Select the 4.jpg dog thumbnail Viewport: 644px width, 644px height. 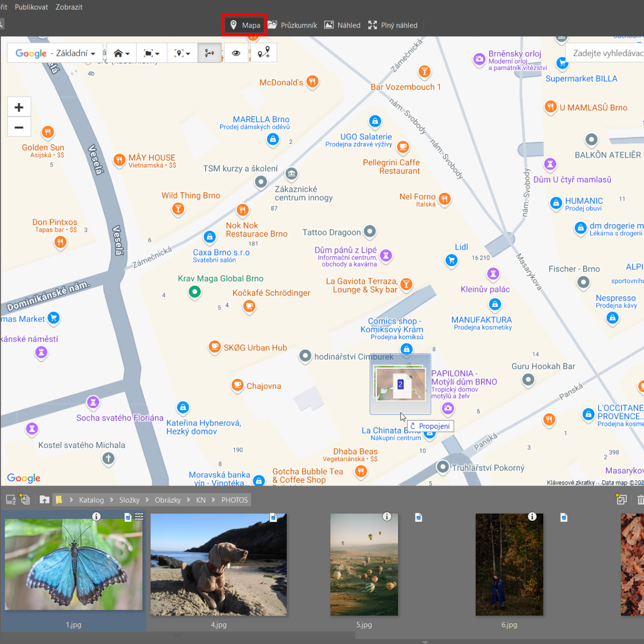tap(218, 565)
